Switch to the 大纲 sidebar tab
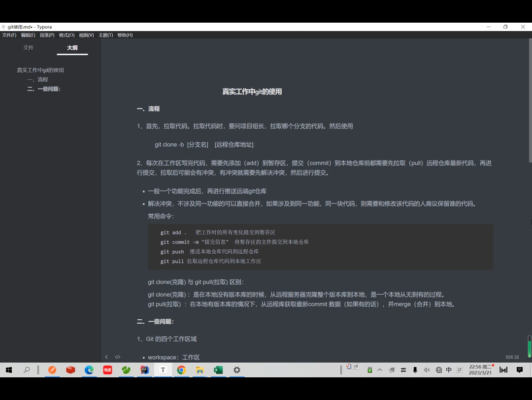The image size is (532, 400). click(72, 47)
